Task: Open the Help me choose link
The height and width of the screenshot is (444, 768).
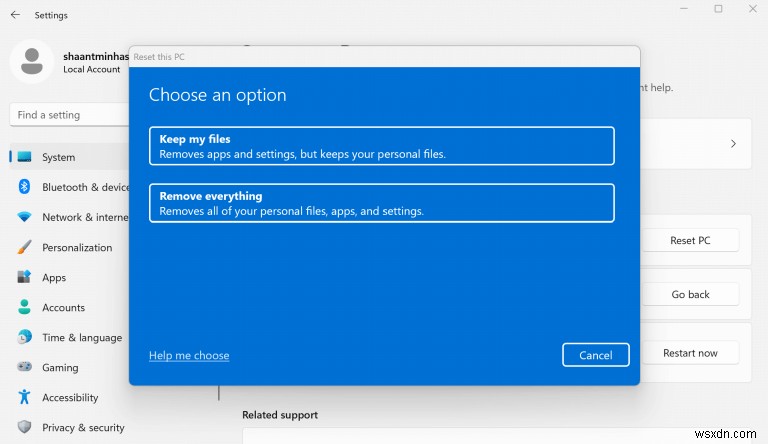Action: click(189, 355)
